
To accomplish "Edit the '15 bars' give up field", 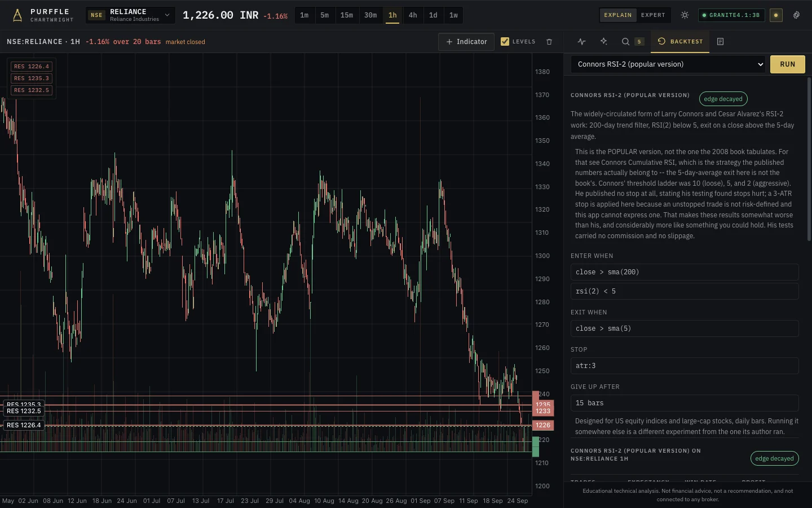I will coord(685,403).
